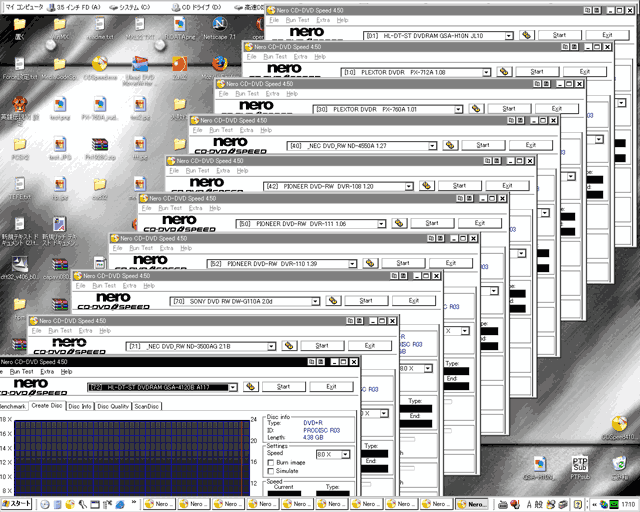Click options icon in NEC ND-4550A window
This screenshot has width=640, height=512.
(450, 145)
